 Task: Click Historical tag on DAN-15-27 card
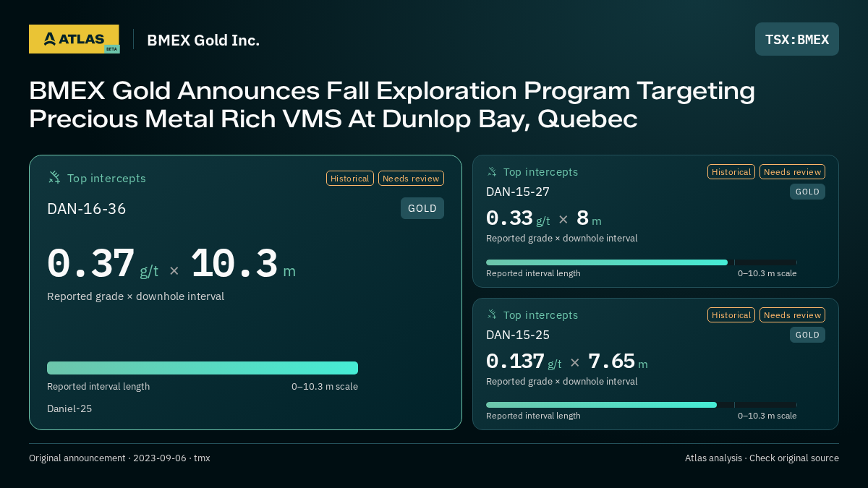coord(731,172)
